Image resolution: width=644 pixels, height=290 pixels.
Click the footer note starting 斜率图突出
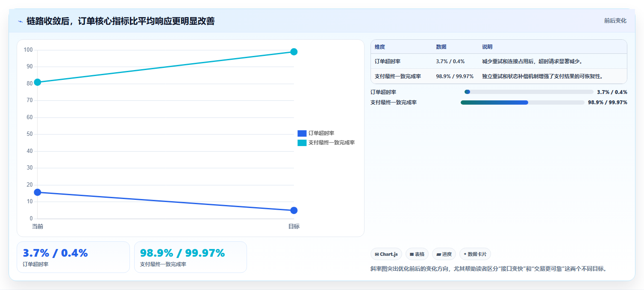[x=488, y=269]
